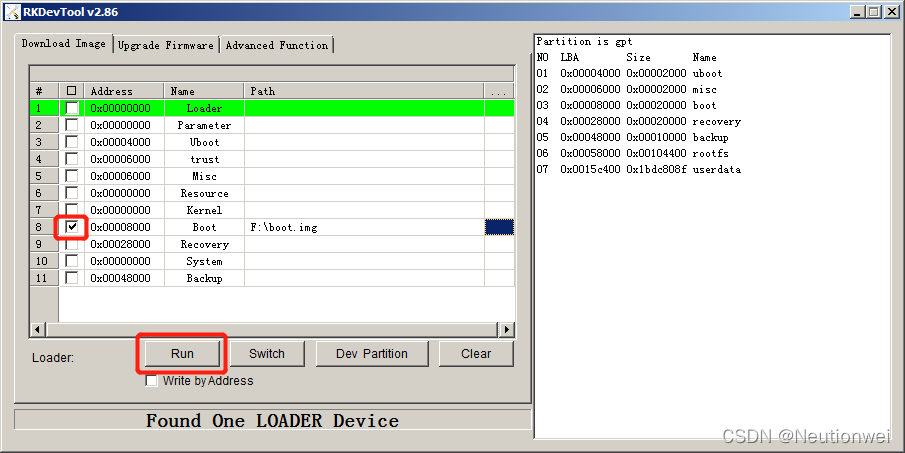Select the Parameter name cell

click(x=204, y=125)
